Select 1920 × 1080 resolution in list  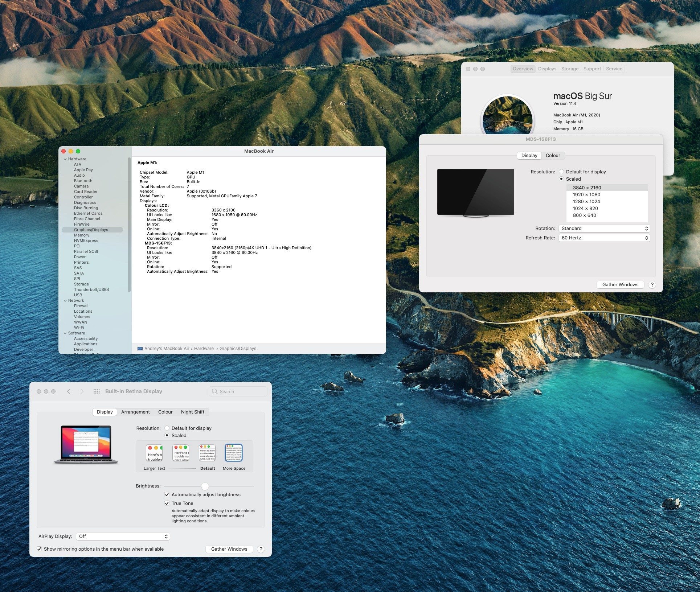point(607,194)
